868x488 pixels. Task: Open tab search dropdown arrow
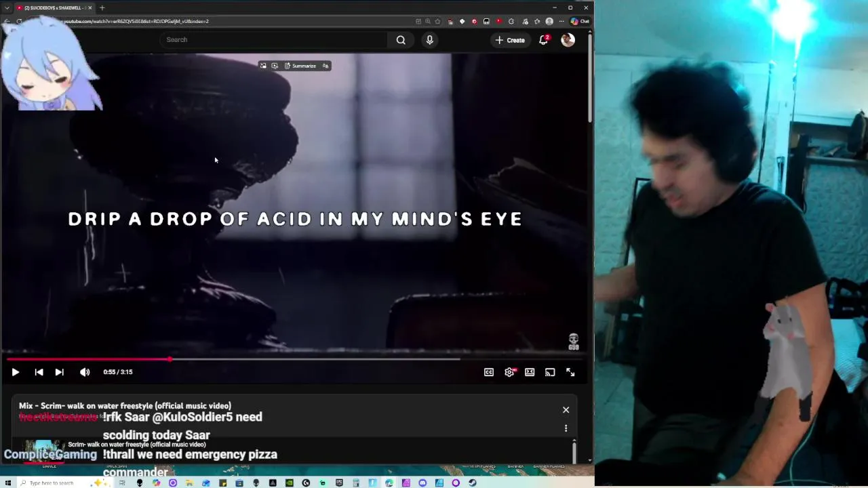(x=7, y=7)
